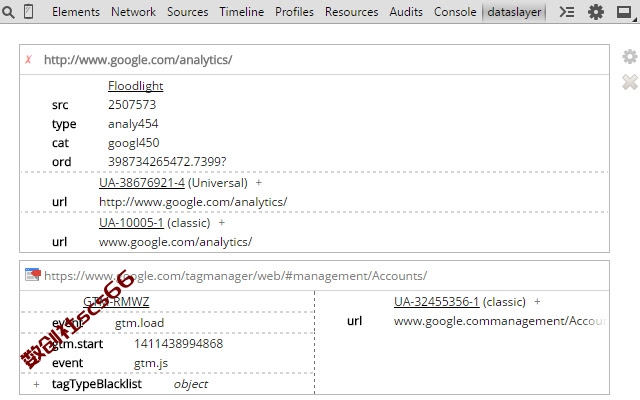The width and height of the screenshot is (640, 400).
Task: Open the Elements tab
Action: coord(76,12)
